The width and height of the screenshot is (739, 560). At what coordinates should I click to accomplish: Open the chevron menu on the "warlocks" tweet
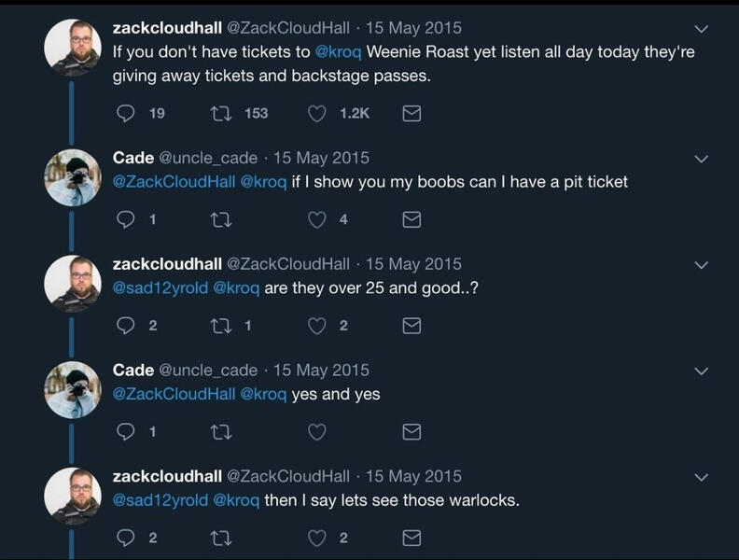click(702, 477)
